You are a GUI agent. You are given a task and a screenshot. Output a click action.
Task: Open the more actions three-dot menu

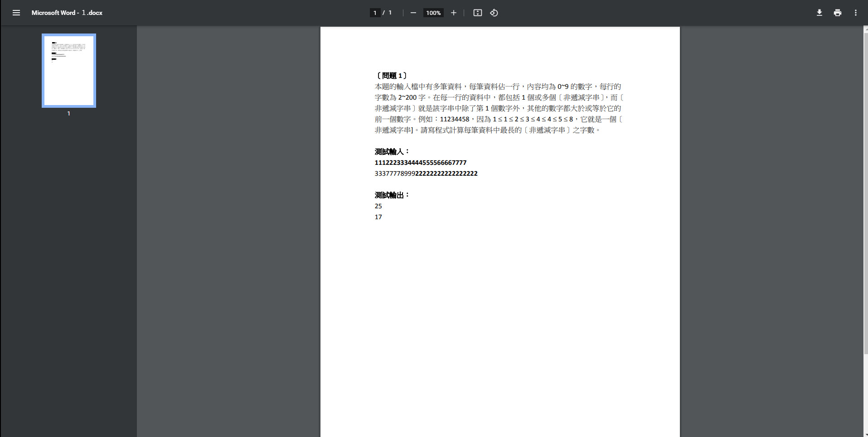point(855,13)
